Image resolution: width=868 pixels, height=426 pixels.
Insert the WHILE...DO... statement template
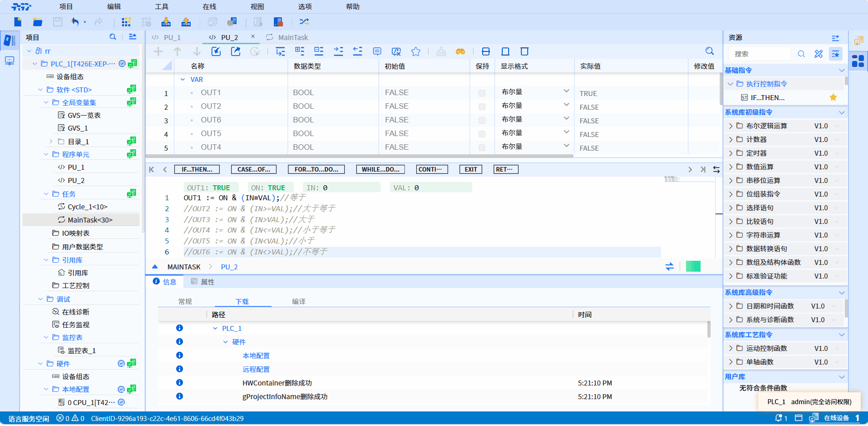click(x=380, y=169)
